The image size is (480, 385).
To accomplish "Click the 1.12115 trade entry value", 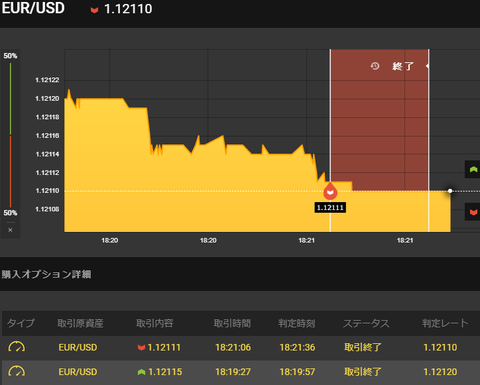I will 165,372.
